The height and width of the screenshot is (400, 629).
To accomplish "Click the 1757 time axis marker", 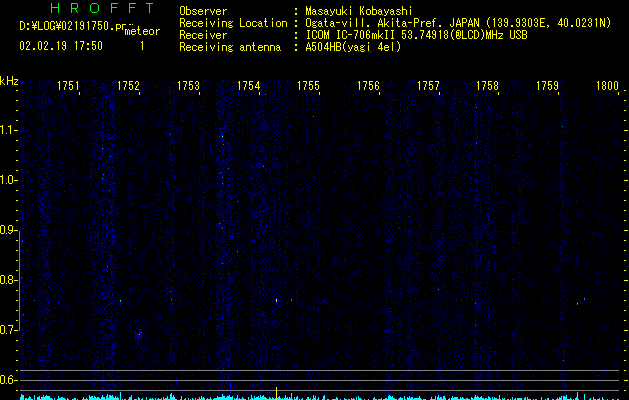I will click(x=428, y=86).
